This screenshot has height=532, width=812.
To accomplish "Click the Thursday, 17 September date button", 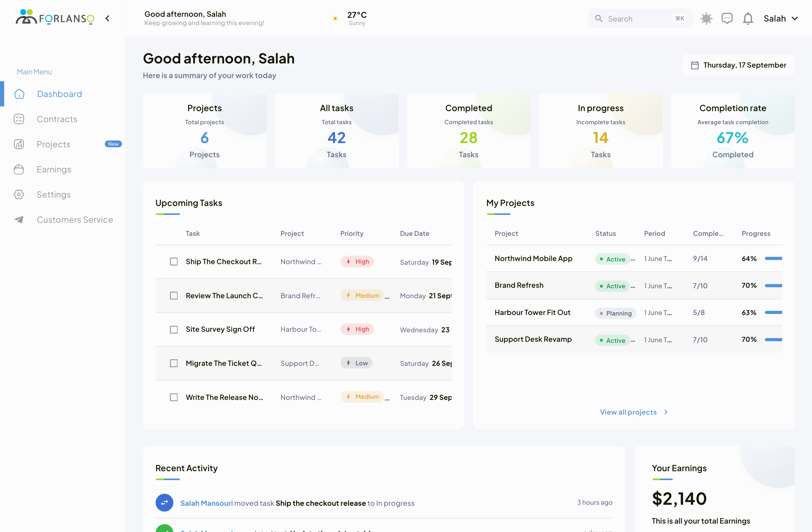I will click(738, 65).
